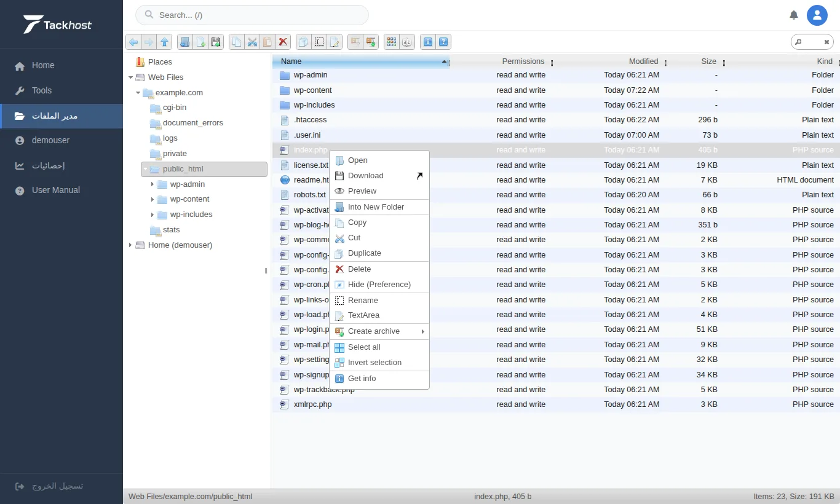Open User Manual in sidebar
This screenshot has width=840, height=504.
(x=61, y=190)
